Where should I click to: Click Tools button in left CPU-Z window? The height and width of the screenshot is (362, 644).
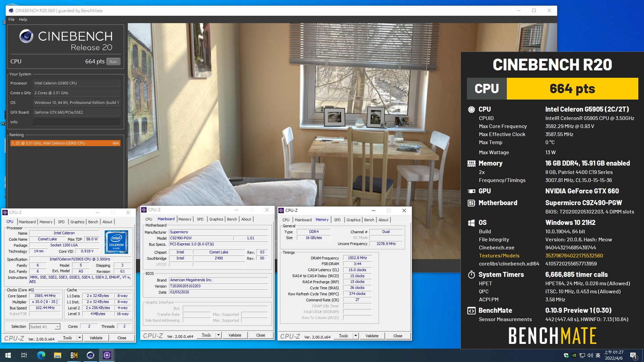pyautogui.click(x=67, y=338)
